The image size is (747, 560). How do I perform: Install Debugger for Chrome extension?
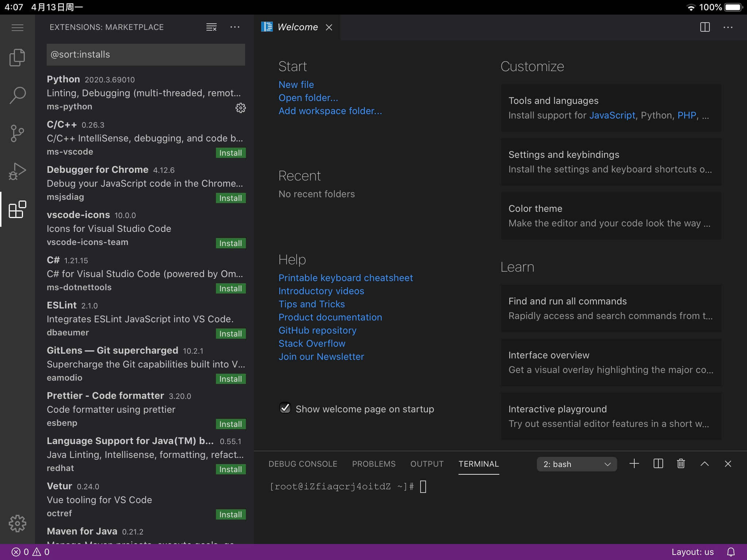pos(231,198)
